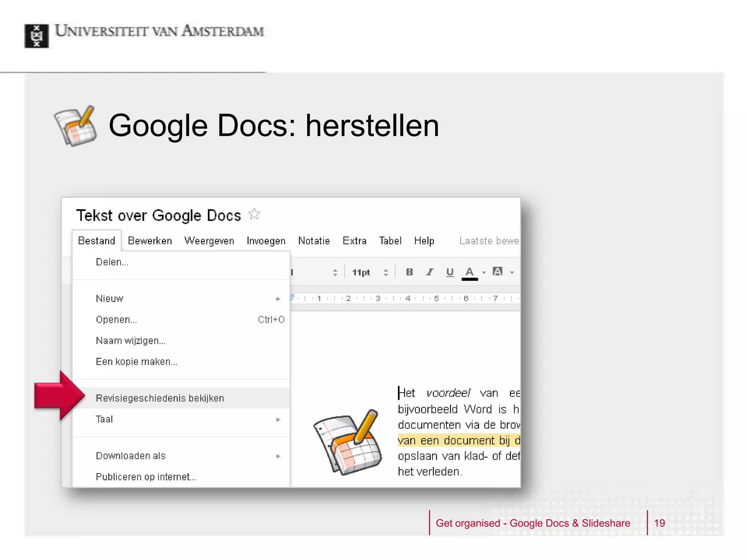Click the left indent marker on ruler

292,298
